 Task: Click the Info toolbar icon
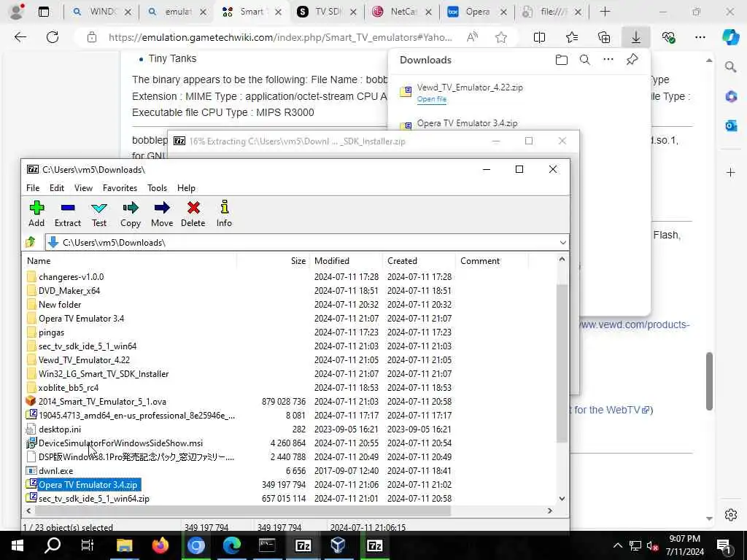click(x=224, y=214)
